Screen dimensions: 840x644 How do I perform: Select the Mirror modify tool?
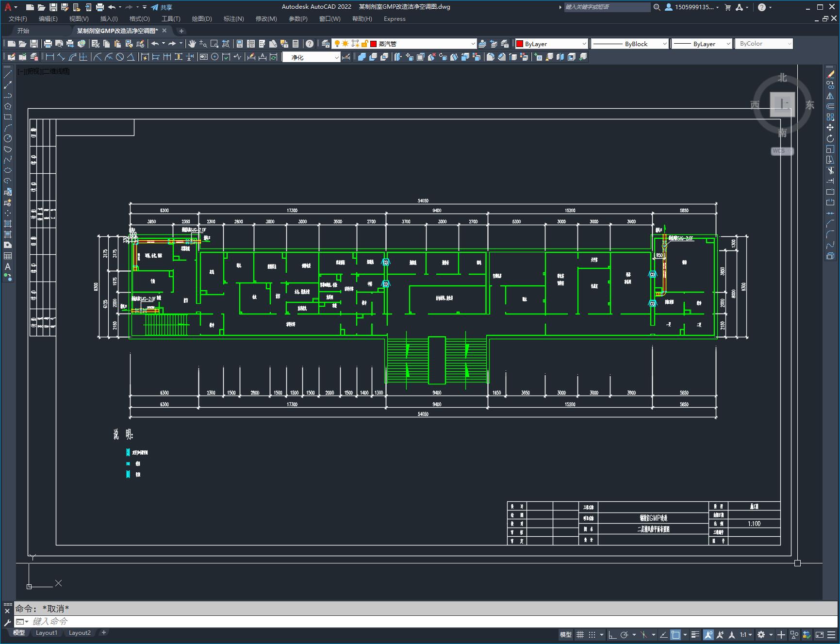pos(830,96)
